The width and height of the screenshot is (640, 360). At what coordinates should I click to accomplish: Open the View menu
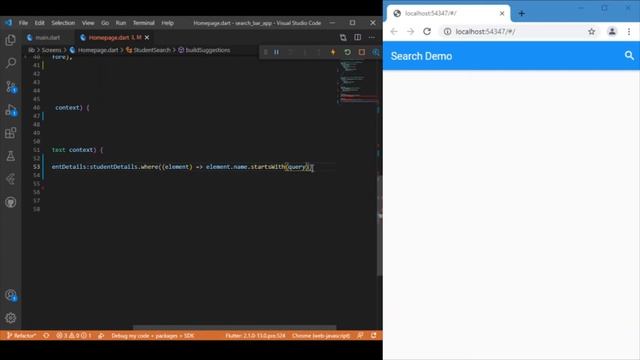pyautogui.click(x=88, y=23)
